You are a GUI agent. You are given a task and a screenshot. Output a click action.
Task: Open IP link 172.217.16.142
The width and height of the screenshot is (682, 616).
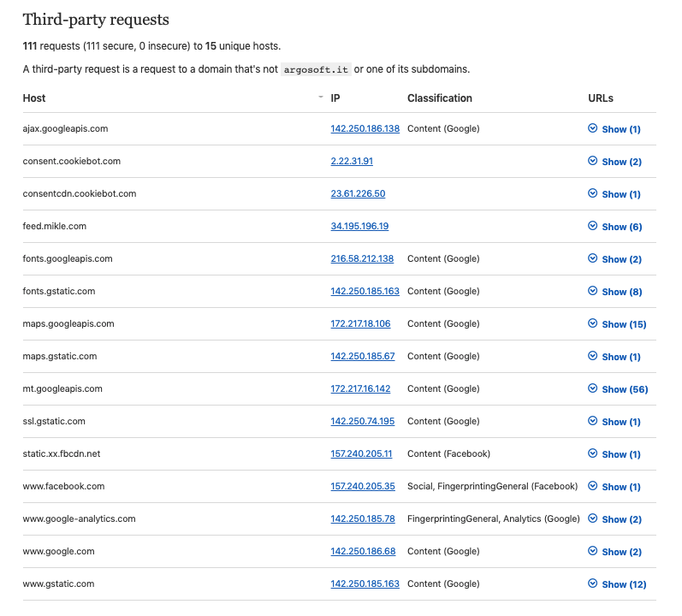pos(360,388)
